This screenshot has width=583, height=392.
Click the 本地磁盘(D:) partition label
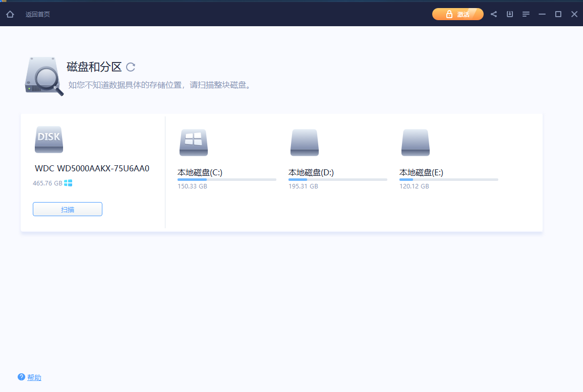click(311, 172)
